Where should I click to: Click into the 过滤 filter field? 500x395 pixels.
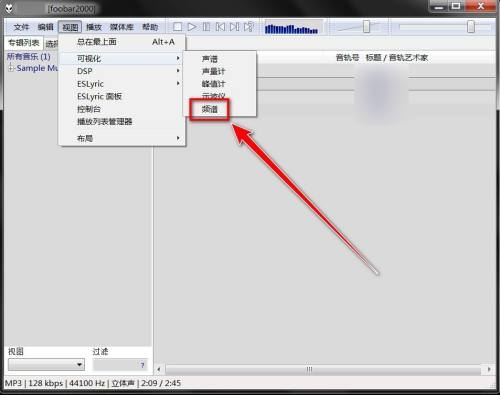tap(120, 365)
